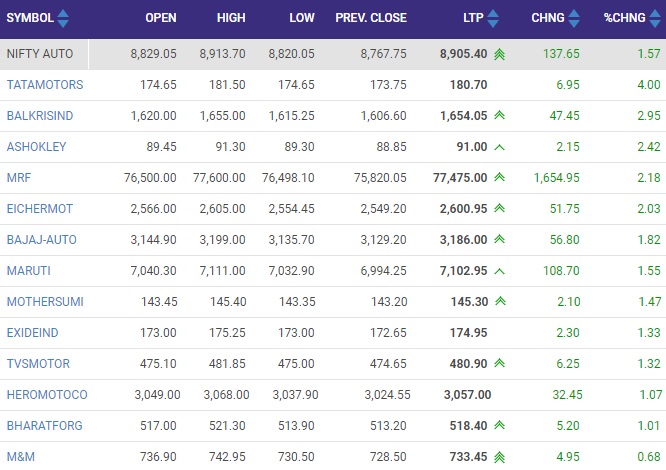Viewport: 666px width, 470px height.
Task: Select EXIDEIND percent change 1.33
Action: (x=649, y=332)
